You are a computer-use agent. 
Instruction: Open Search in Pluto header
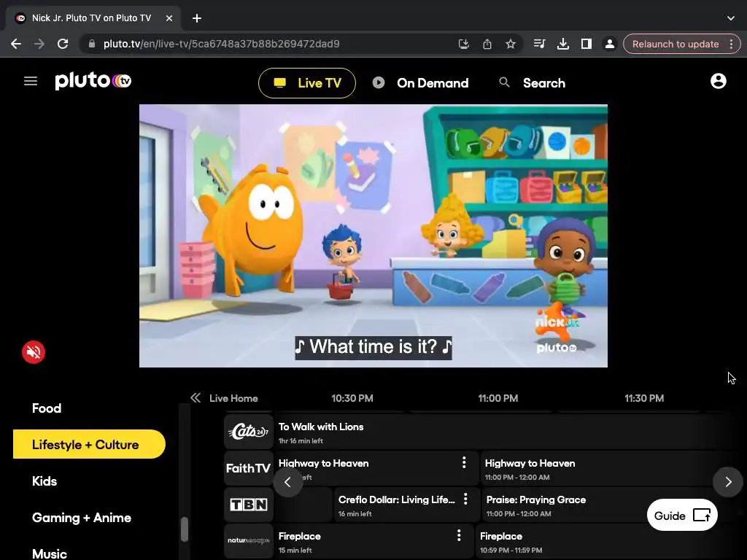point(532,83)
